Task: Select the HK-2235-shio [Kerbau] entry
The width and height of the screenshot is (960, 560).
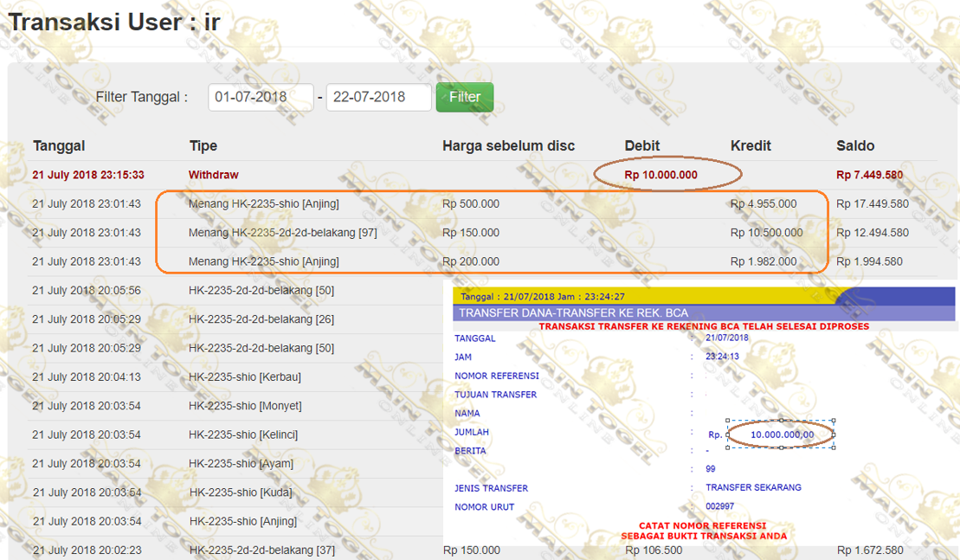Action: point(245,377)
